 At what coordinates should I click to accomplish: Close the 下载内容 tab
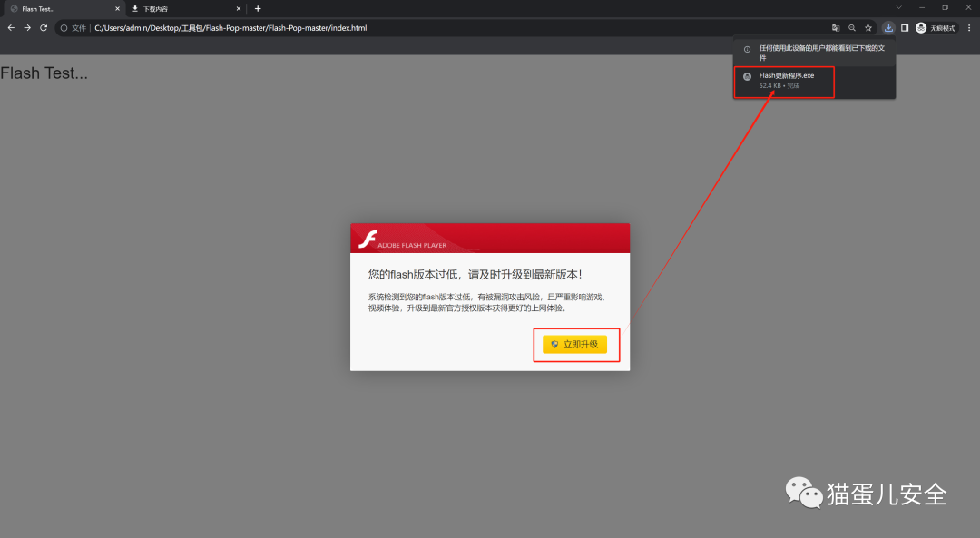[x=238, y=9]
